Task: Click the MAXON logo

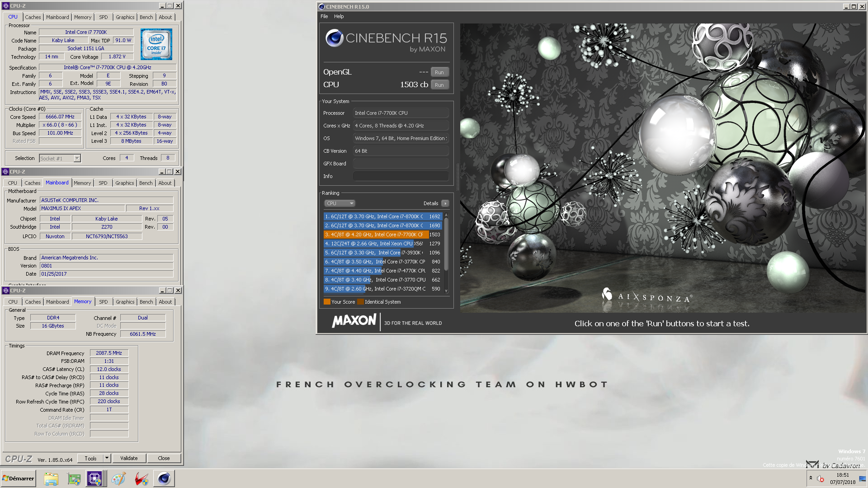Action: click(354, 321)
